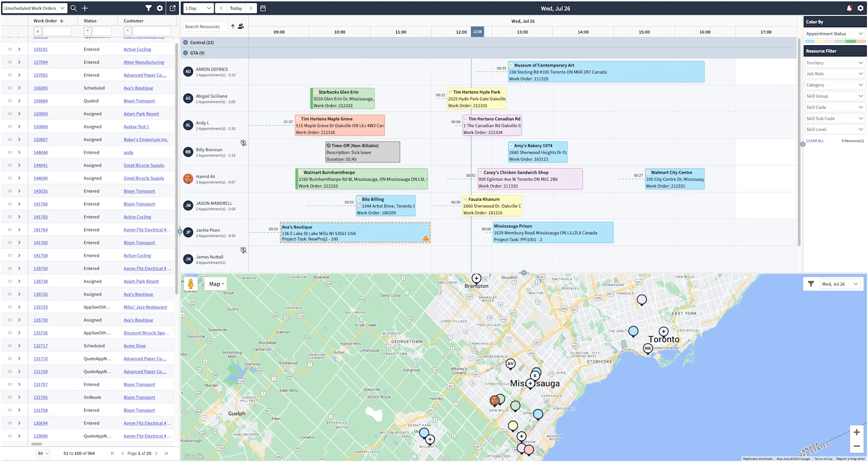Go to the previous page of work orders

click(123, 453)
